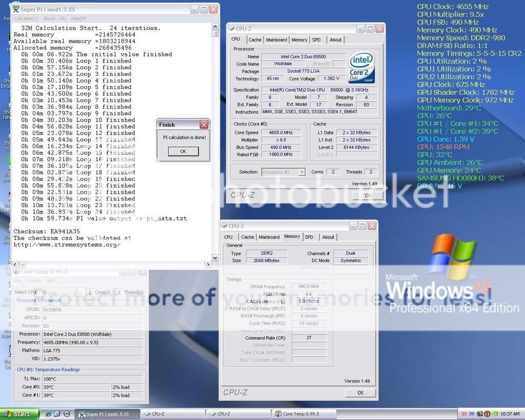Click the Super PI vertical scrollbar down arrow

(x=215, y=258)
